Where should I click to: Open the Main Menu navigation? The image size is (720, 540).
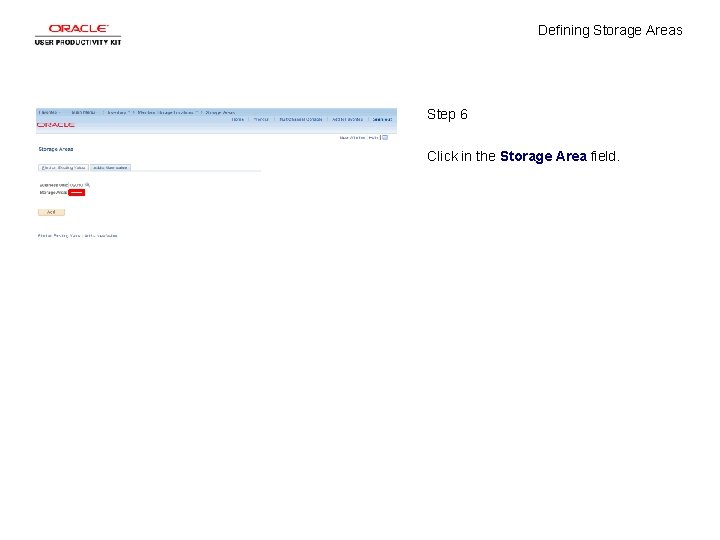tap(83, 112)
